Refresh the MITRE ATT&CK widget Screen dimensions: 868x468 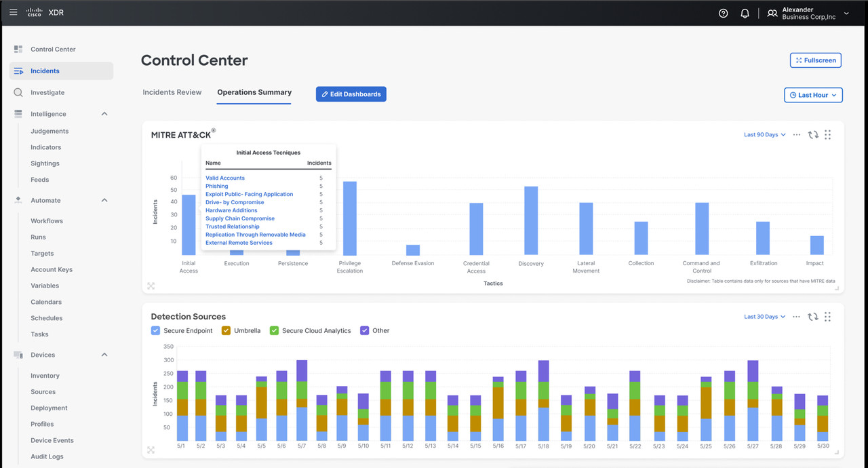812,135
